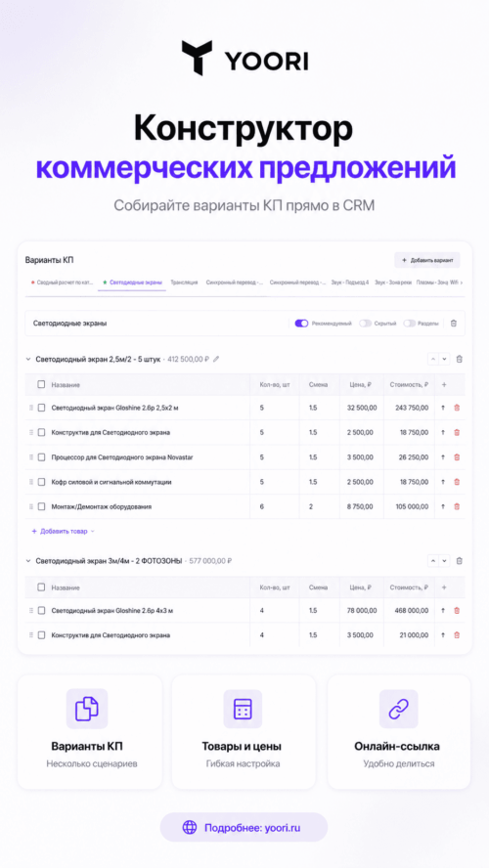
Task: Click the Онлайн-ссылка card title
Action: pos(397,746)
